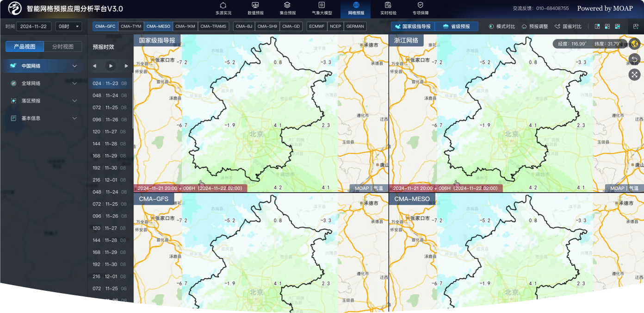Switch to the 分时视图 tab

point(62,47)
